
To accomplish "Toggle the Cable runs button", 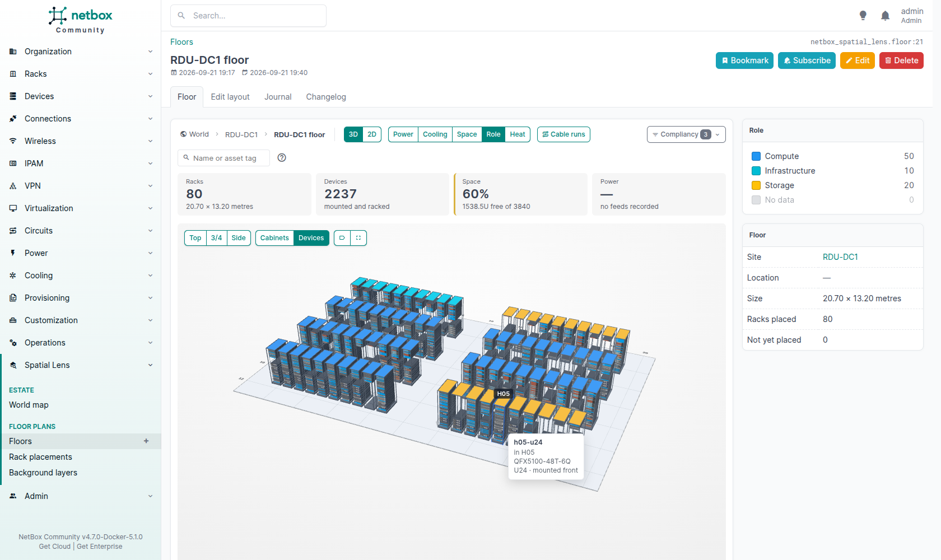I will (x=563, y=134).
